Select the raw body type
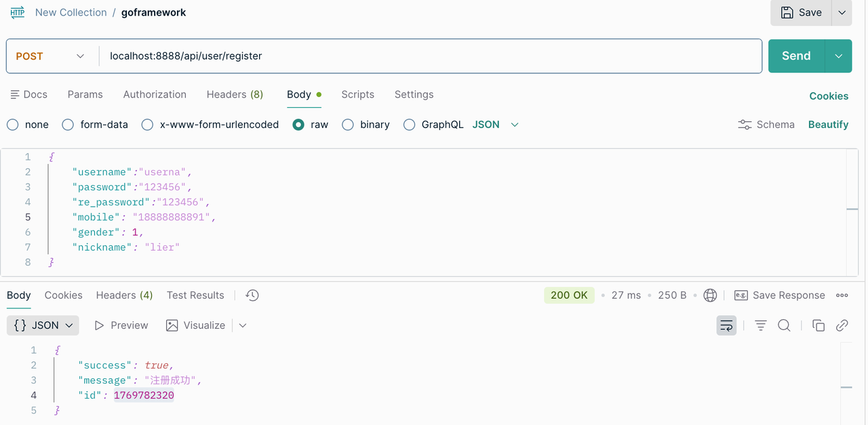The height and width of the screenshot is (425, 868). point(311,124)
